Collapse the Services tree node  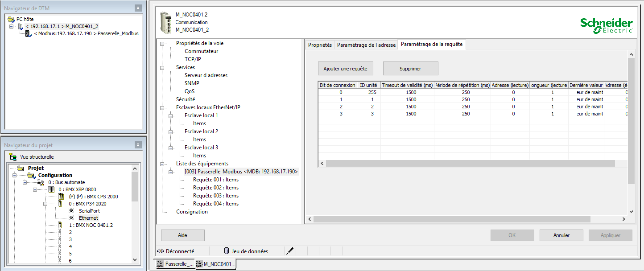tap(163, 67)
